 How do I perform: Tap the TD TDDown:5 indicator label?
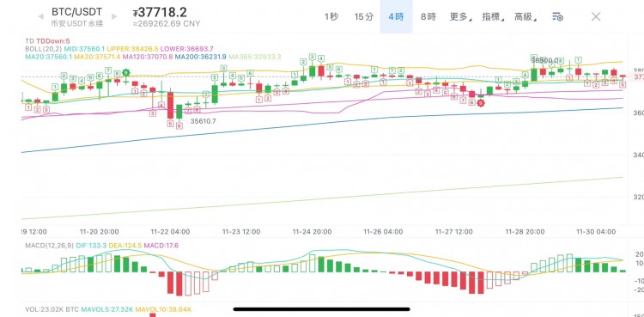[47, 41]
